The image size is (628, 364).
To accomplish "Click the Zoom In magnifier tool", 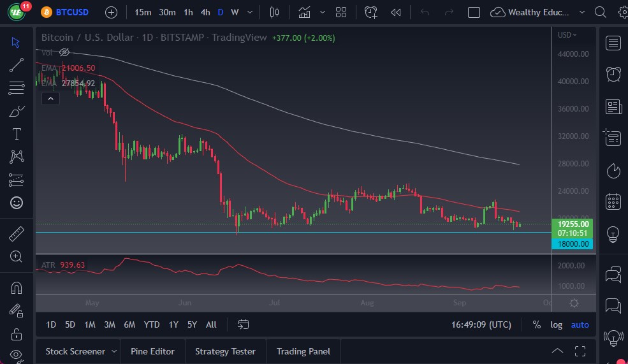I will (x=17, y=256).
